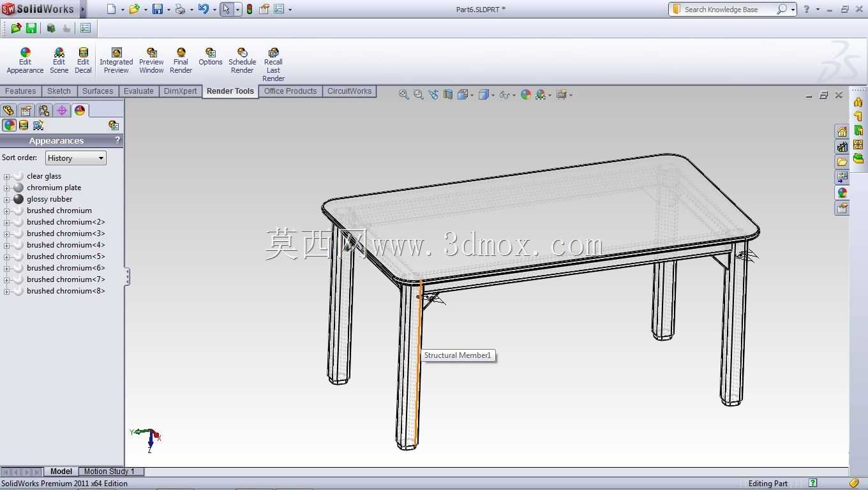The height and width of the screenshot is (490, 868).
Task: Open the Design Library task pane icon
Action: coord(842,147)
